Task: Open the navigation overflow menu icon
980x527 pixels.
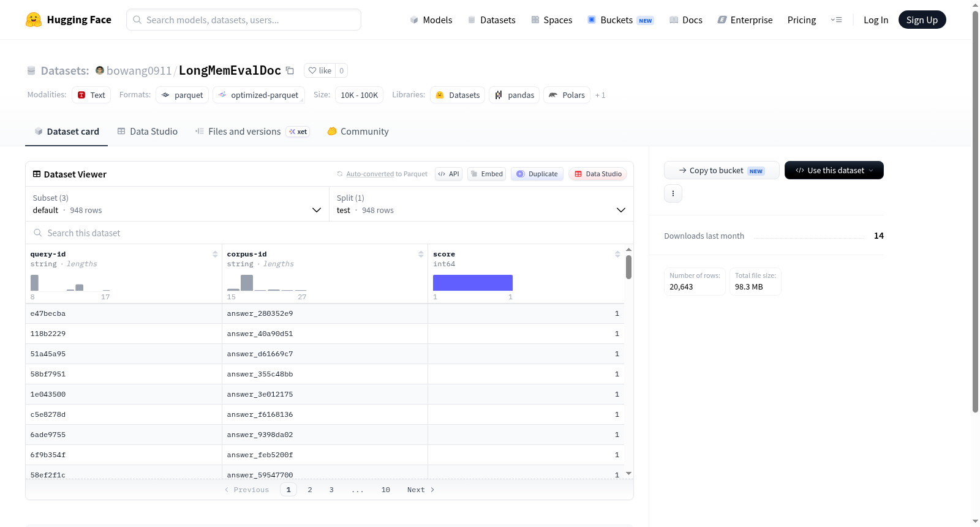Action: (836, 20)
